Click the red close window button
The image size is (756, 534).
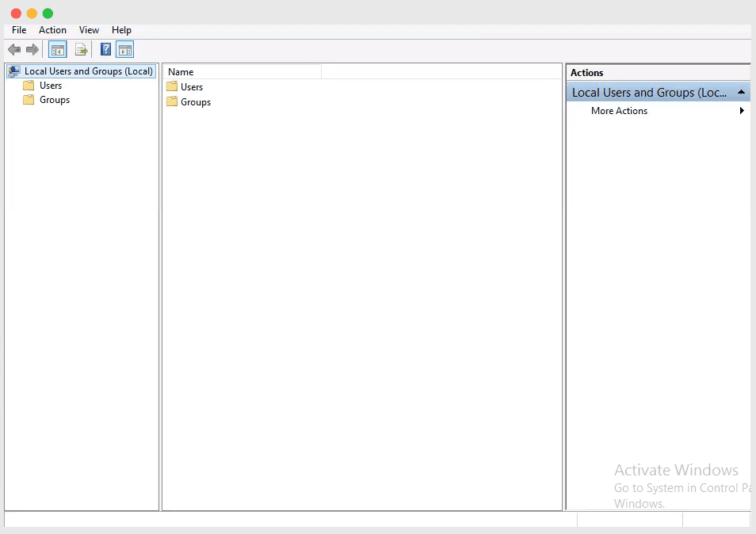point(16,13)
